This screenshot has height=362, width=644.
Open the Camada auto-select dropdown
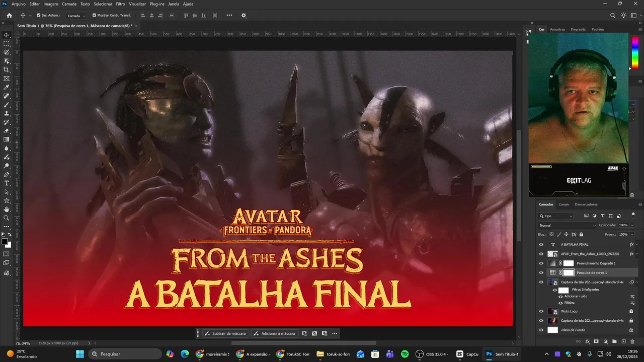76,16
